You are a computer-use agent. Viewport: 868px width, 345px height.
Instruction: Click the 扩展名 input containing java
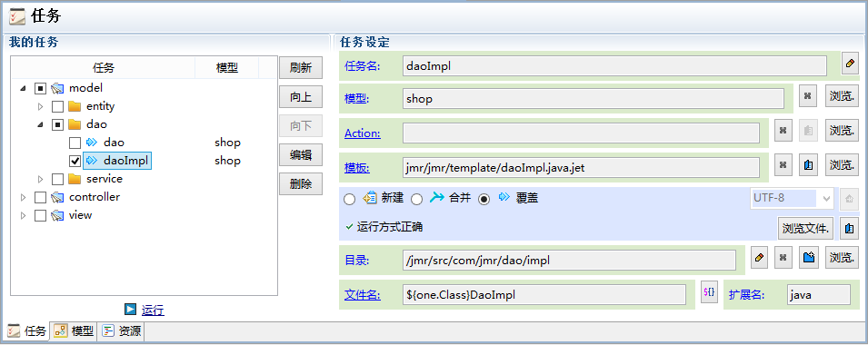[x=818, y=295]
